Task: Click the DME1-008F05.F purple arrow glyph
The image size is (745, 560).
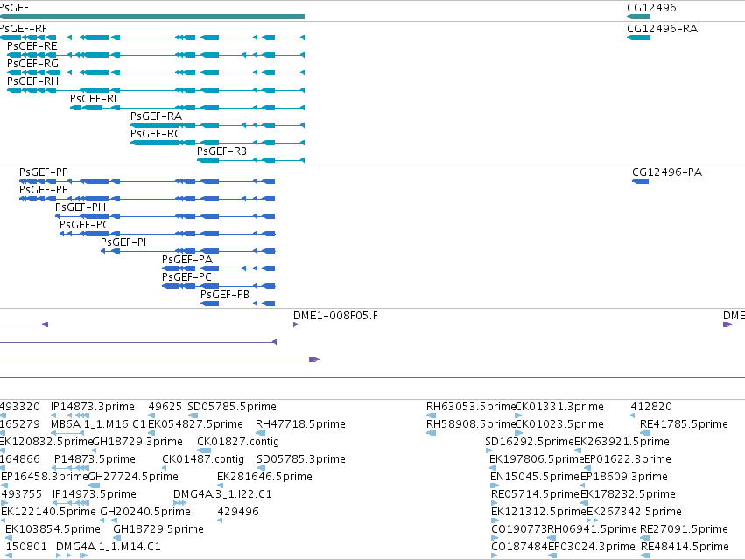Action: pos(296,325)
